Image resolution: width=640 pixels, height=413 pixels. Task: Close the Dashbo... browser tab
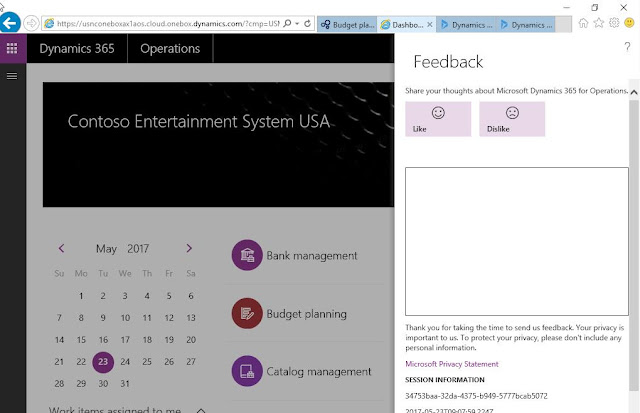point(430,24)
